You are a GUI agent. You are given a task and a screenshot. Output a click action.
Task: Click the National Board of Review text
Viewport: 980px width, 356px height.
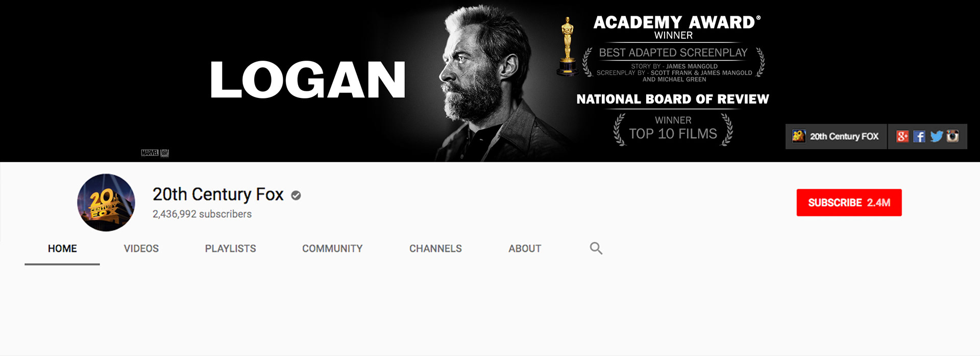point(673,99)
